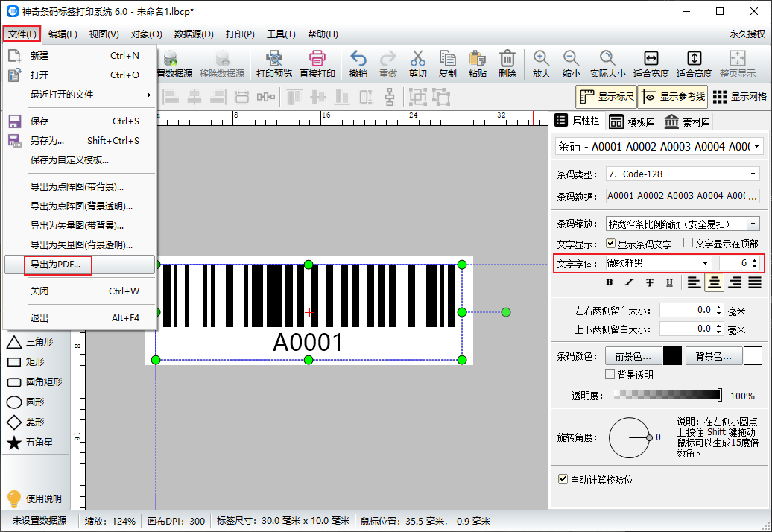Apply italic to barcode text

629,282
